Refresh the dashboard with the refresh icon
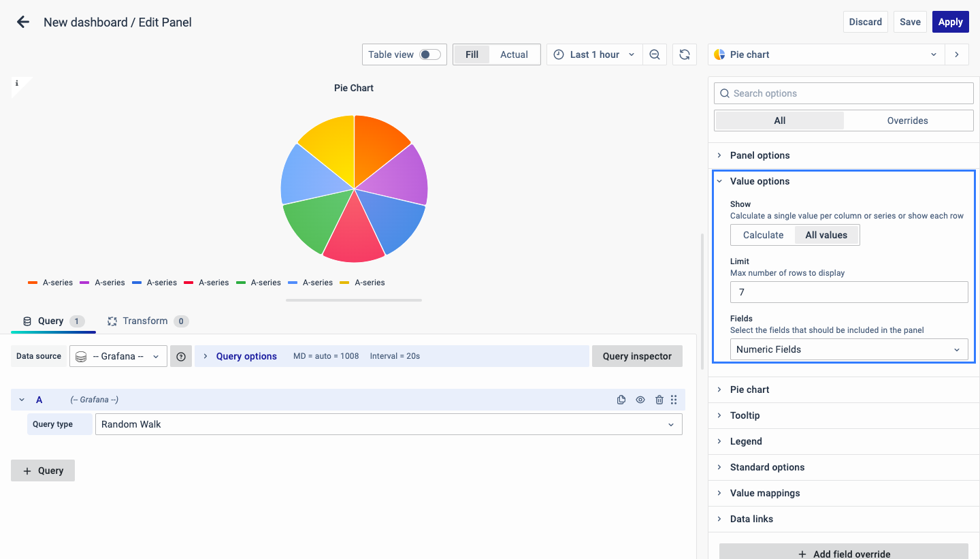Screen dimensions: 980x559 tap(685, 54)
